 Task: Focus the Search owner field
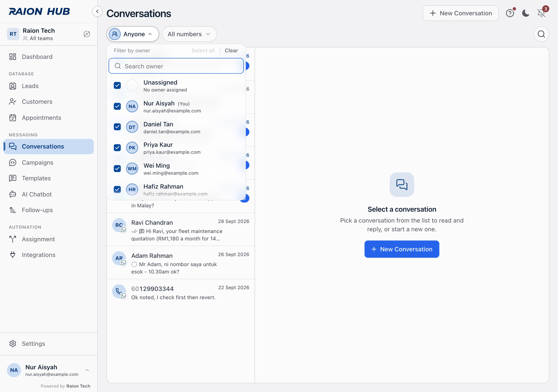(x=176, y=66)
